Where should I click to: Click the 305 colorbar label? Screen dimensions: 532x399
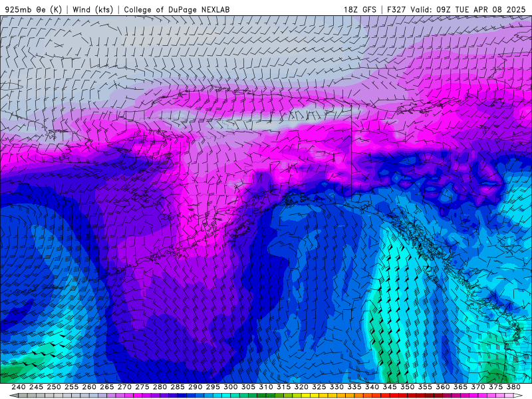pos(248,387)
